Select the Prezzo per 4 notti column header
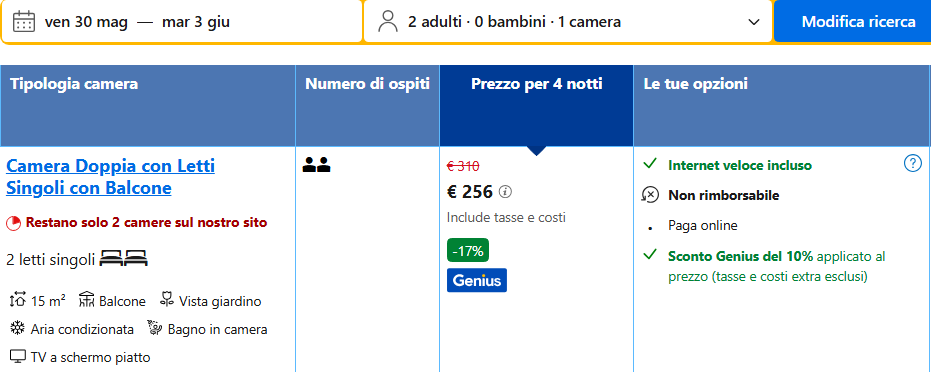 coord(537,105)
